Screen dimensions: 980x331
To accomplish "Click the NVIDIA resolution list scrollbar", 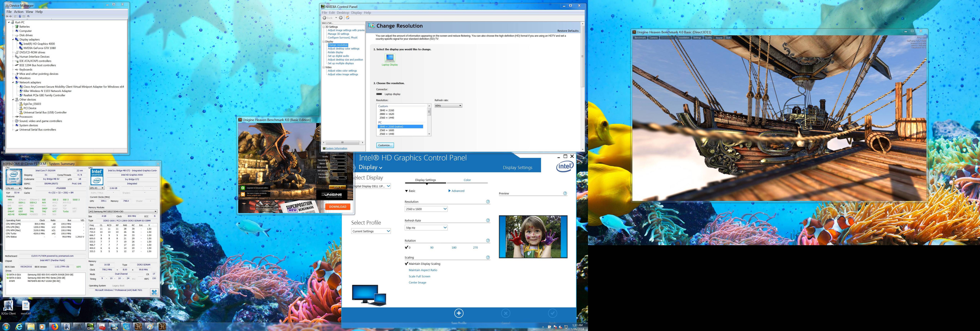I will [x=429, y=120].
